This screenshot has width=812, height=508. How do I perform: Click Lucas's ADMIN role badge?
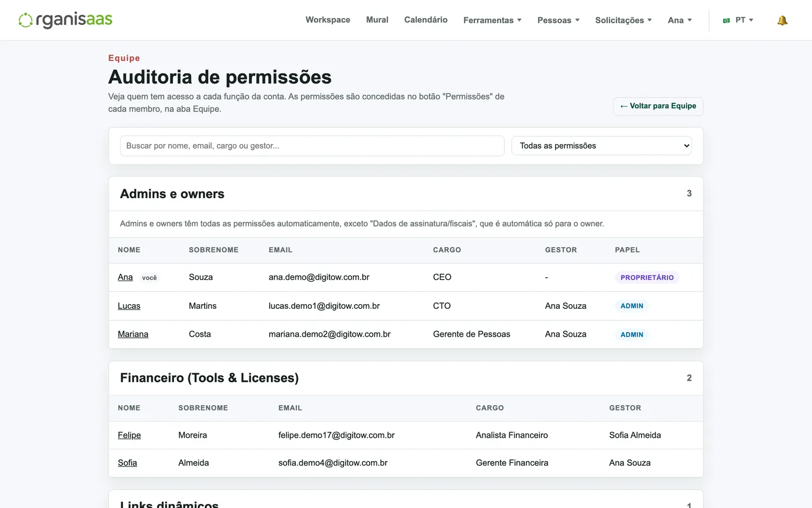[x=632, y=306]
